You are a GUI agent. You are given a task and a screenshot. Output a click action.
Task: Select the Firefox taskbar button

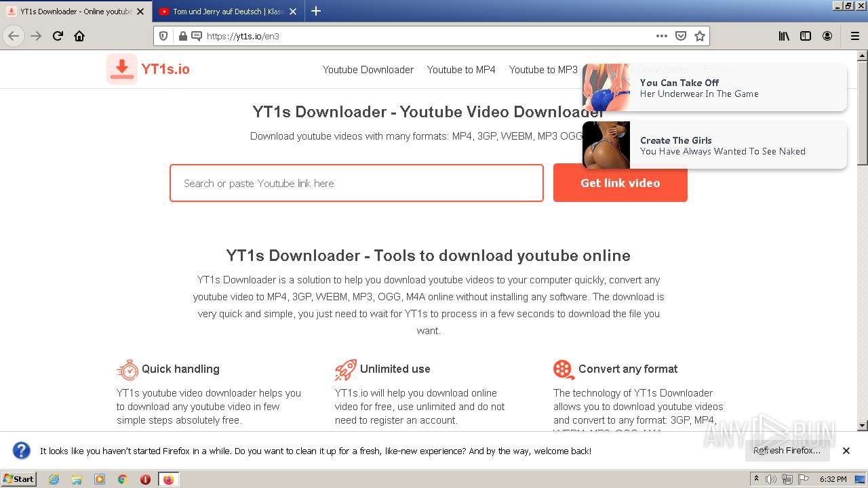pyautogui.click(x=168, y=479)
